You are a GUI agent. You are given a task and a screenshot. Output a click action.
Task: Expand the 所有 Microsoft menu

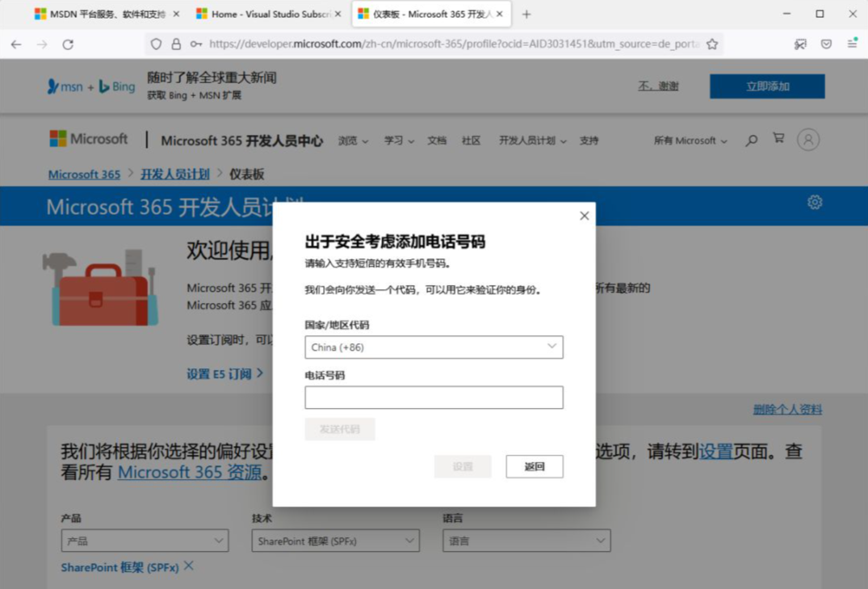(690, 141)
